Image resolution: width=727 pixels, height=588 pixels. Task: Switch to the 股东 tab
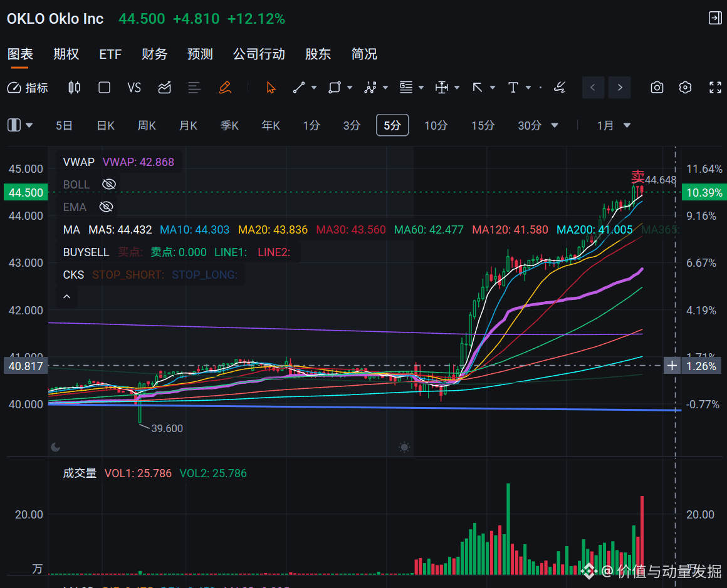pos(318,54)
